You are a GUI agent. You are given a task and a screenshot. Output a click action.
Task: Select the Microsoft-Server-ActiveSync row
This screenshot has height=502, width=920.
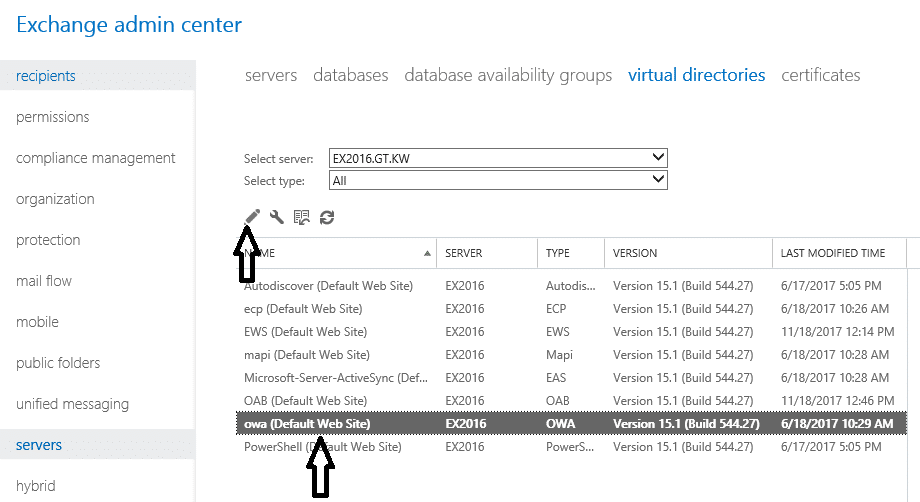pyautogui.click(x=571, y=378)
